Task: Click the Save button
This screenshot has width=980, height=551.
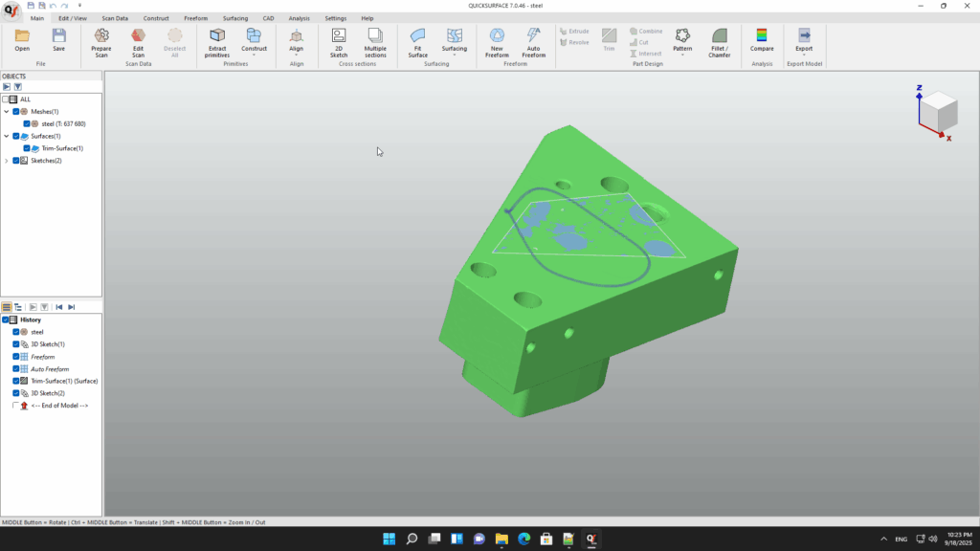Action: point(59,35)
